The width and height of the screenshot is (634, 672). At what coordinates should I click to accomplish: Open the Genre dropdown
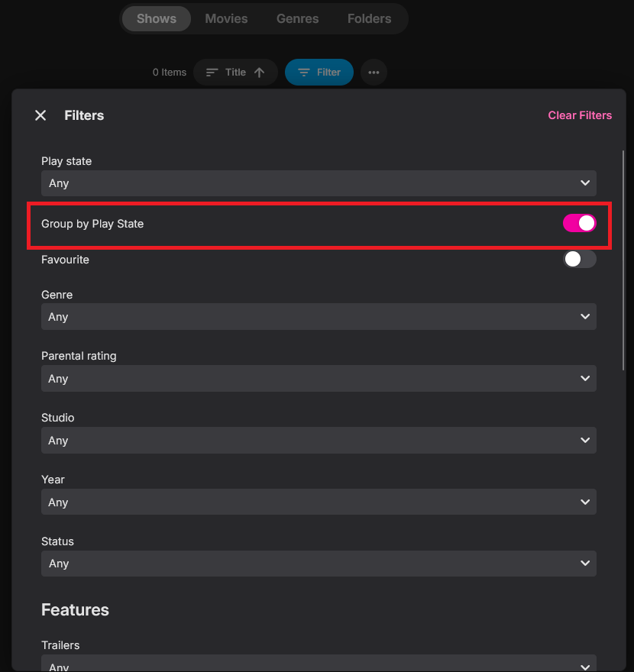click(319, 316)
